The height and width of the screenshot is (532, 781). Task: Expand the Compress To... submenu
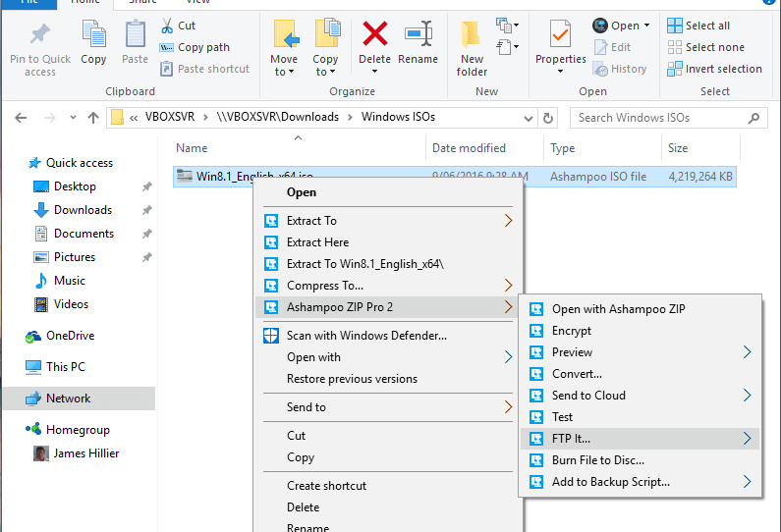pos(508,286)
